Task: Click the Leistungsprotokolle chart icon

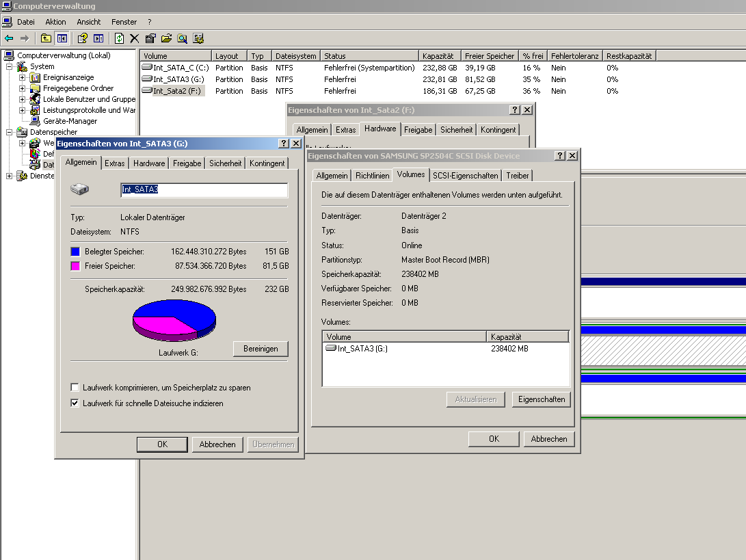Action: click(35, 110)
